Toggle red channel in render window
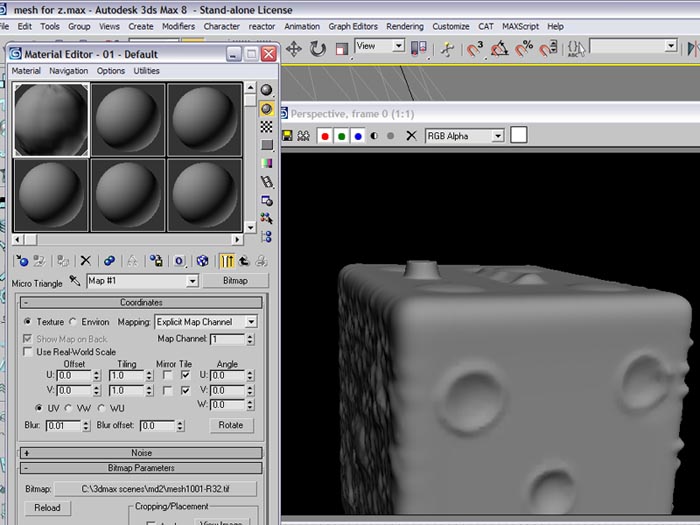This screenshot has width=700, height=525. [325, 136]
